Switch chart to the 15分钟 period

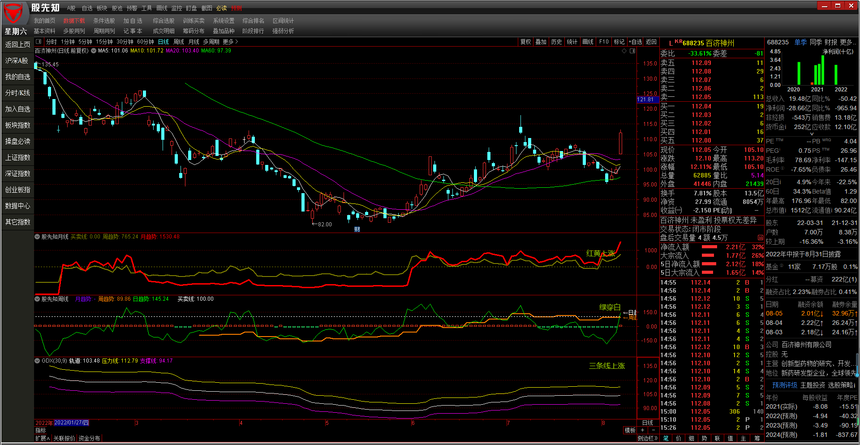tap(104, 42)
